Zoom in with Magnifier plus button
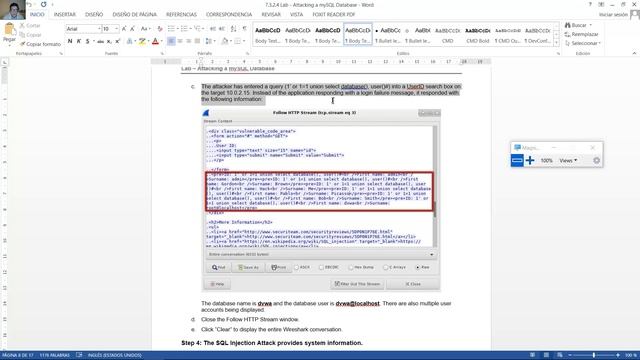This screenshot has width=640, height=360. coord(530,160)
